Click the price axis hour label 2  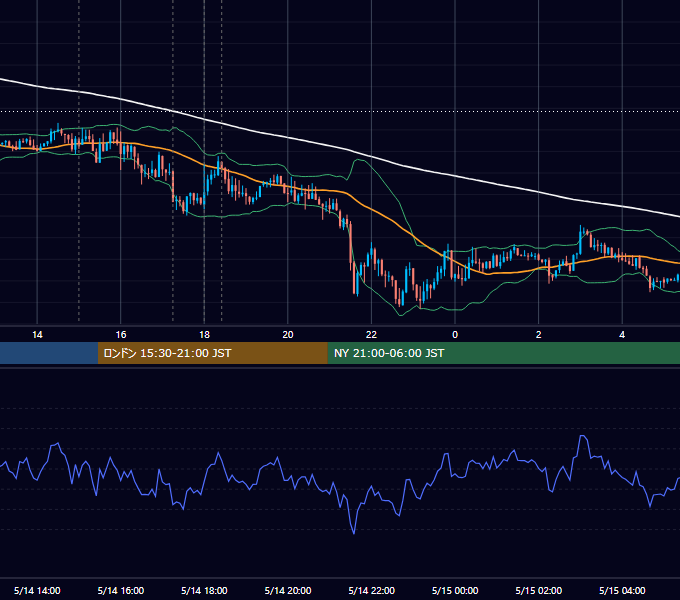coord(539,335)
